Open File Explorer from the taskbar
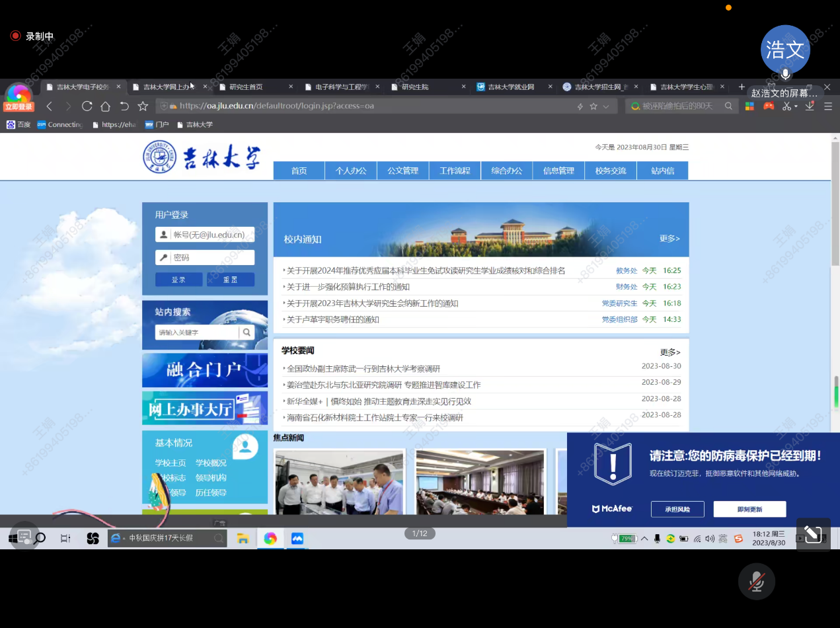Screen dimensions: 840x628 pyautogui.click(x=243, y=539)
